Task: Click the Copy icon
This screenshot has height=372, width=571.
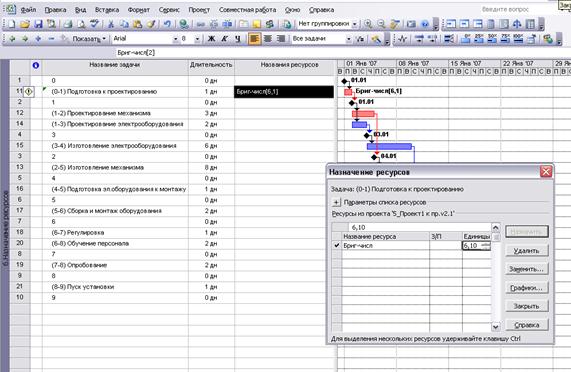Action: [124, 24]
